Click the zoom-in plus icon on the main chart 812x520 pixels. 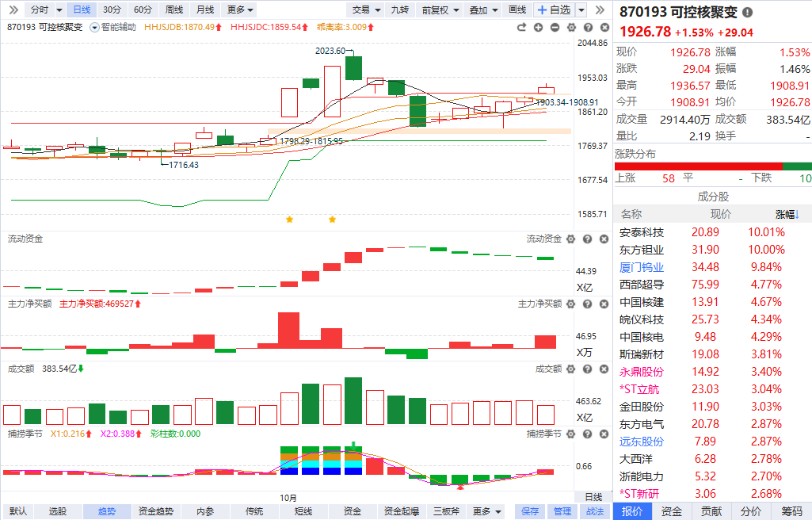pos(538,27)
